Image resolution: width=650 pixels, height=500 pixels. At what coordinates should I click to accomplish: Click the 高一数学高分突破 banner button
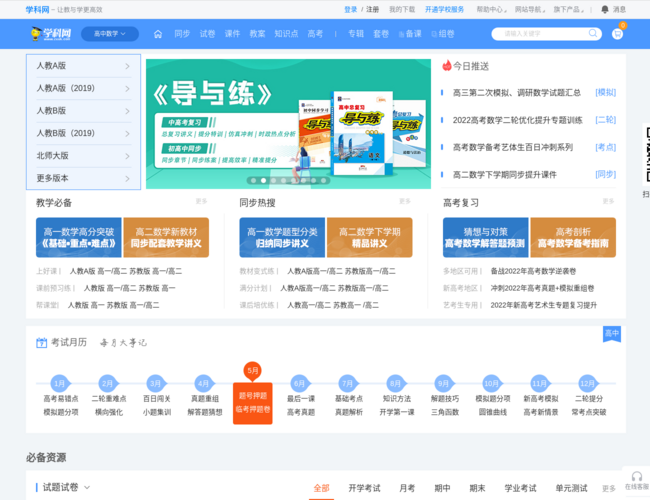(79, 238)
